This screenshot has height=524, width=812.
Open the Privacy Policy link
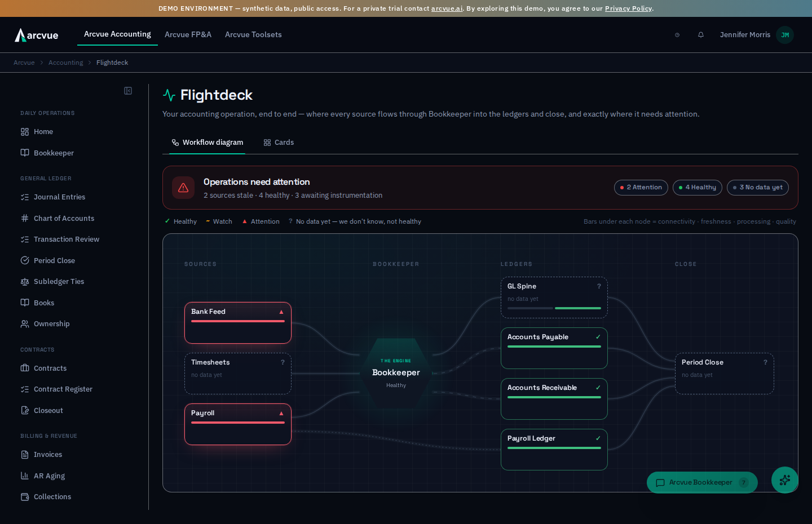[x=628, y=8]
